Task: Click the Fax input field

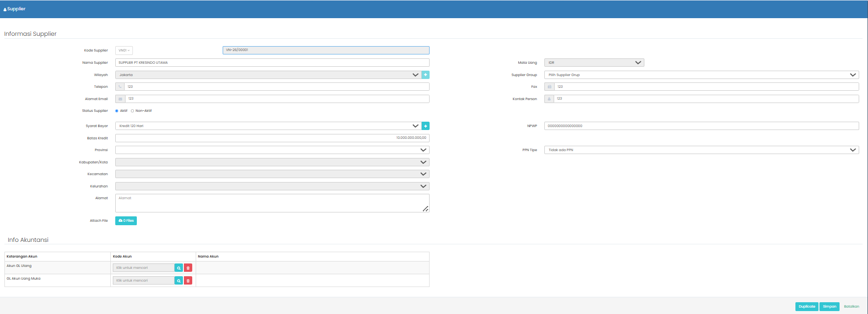Action: pyautogui.click(x=707, y=87)
